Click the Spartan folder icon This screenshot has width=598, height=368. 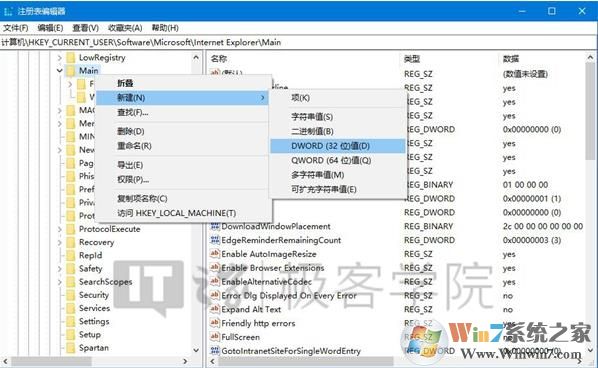click(71, 348)
